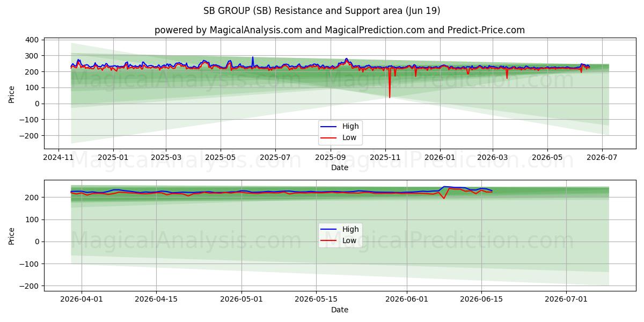Screen dimensions: 644x322
Task: Click the '400' y-axis label in the top chart
Action: point(32,40)
